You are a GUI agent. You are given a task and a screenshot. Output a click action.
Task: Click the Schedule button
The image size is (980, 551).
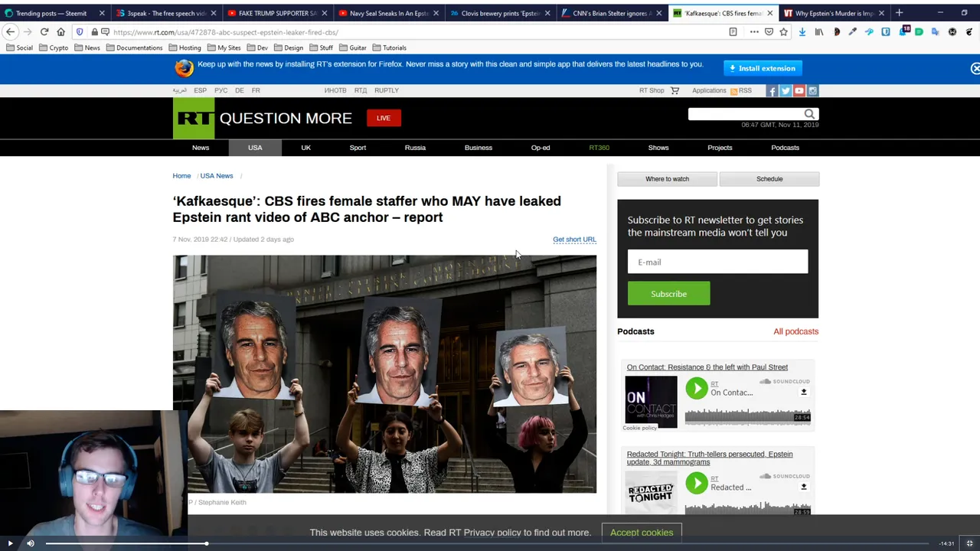tap(769, 179)
